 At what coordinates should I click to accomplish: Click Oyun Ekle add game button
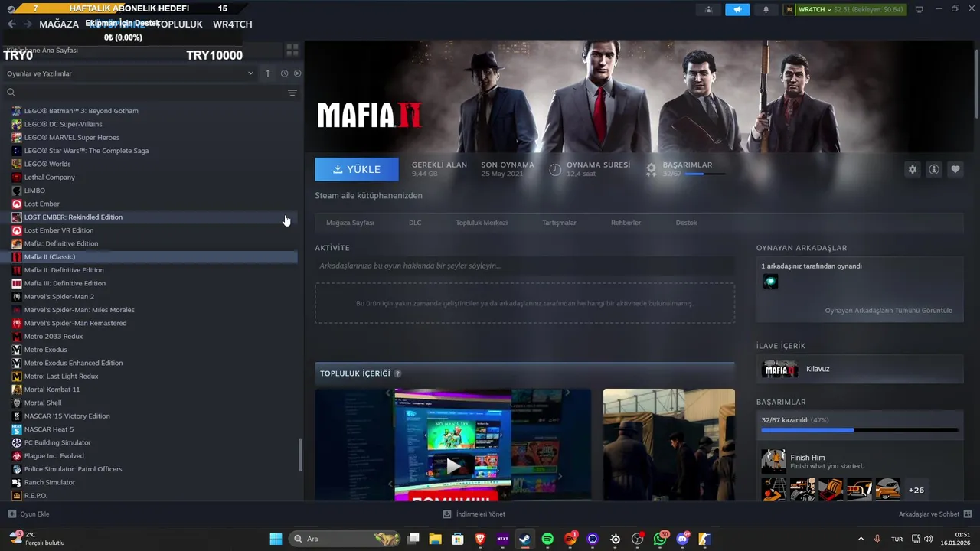[28, 514]
